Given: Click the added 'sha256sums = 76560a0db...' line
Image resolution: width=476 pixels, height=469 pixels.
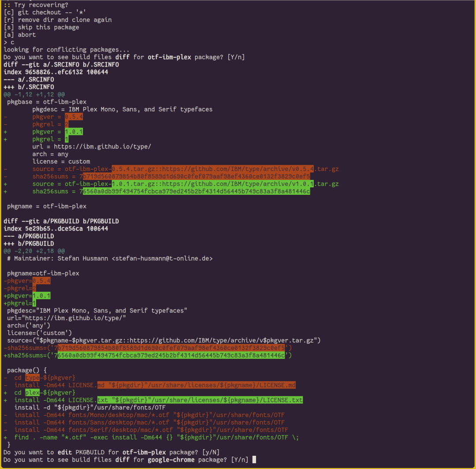Looking at the screenshot, I should 157,192.
